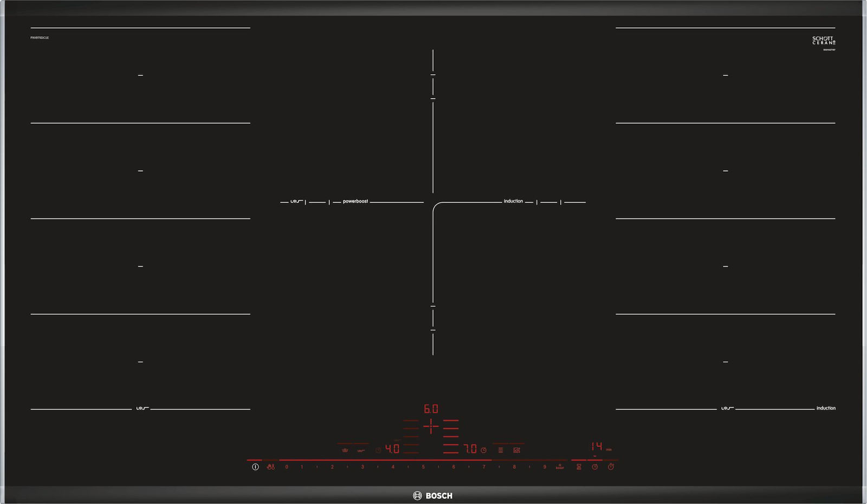Tap the keep warm icon left of 4.0
Screen dimensions: 867x504
345,450
